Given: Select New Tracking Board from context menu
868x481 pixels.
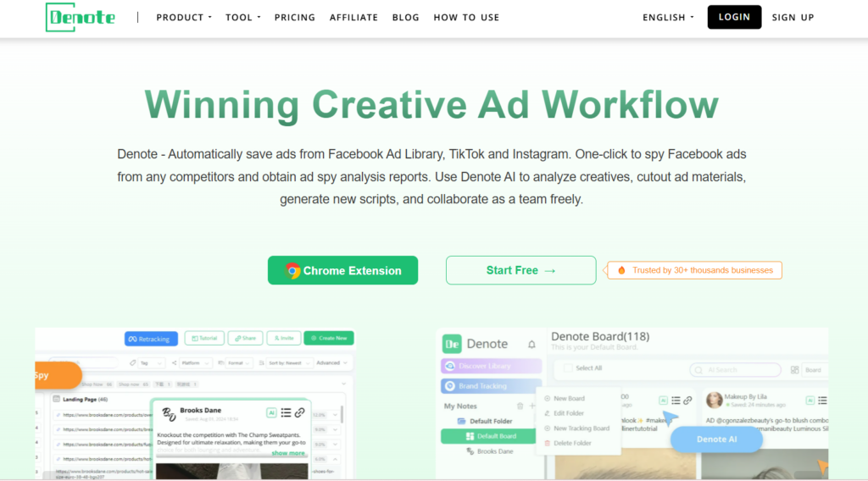Looking at the screenshot, I should [x=581, y=428].
